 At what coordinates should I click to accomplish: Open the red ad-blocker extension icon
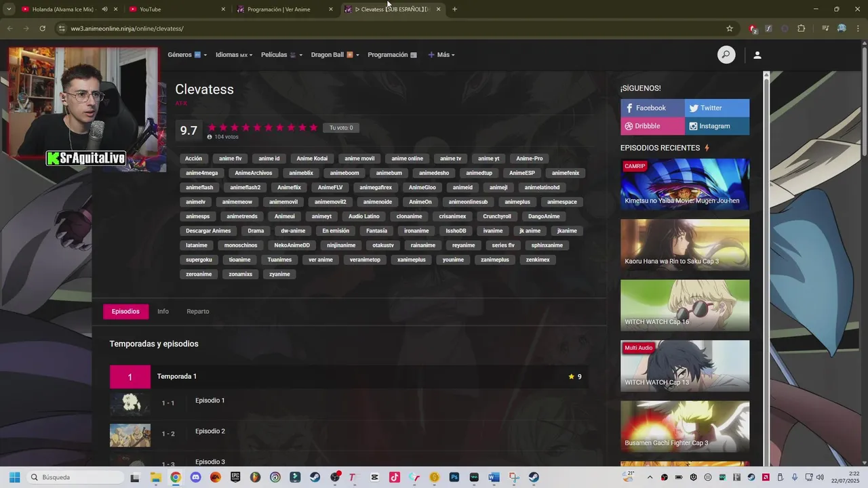click(753, 28)
